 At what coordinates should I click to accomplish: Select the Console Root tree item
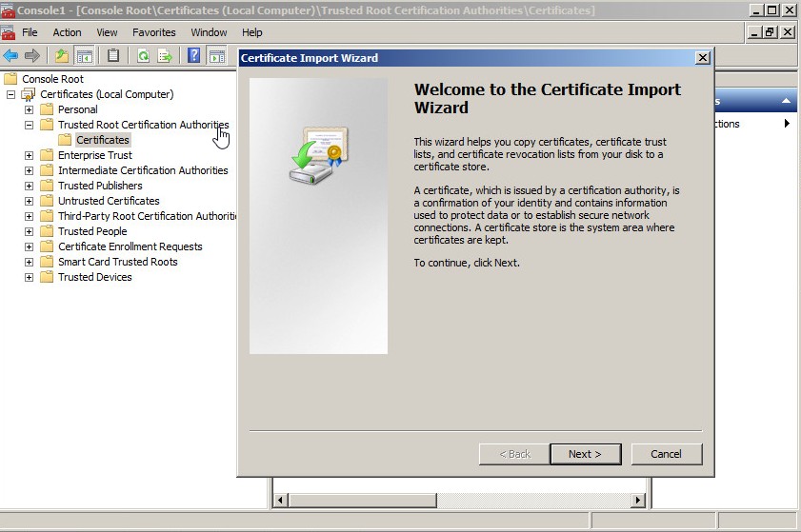coord(52,79)
